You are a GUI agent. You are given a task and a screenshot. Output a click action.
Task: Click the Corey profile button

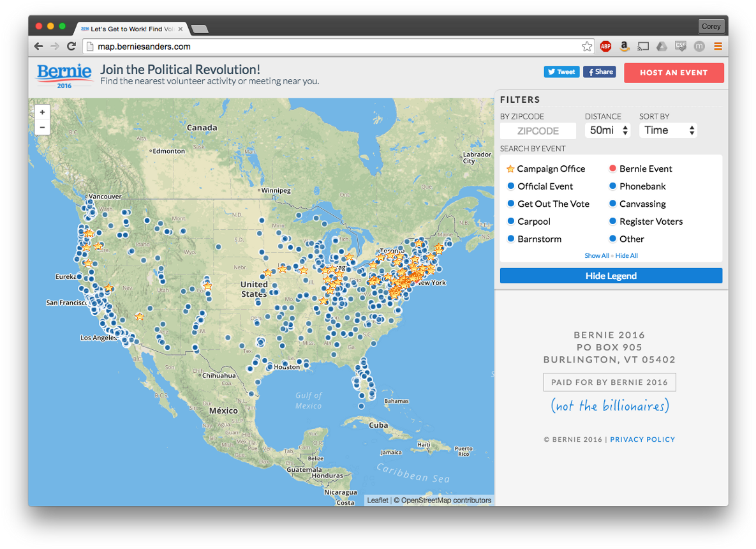click(x=711, y=26)
